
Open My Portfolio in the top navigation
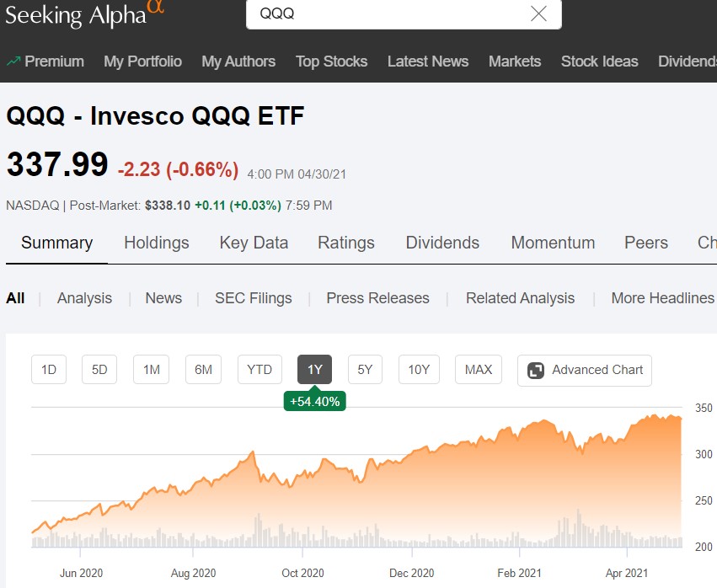(x=142, y=61)
